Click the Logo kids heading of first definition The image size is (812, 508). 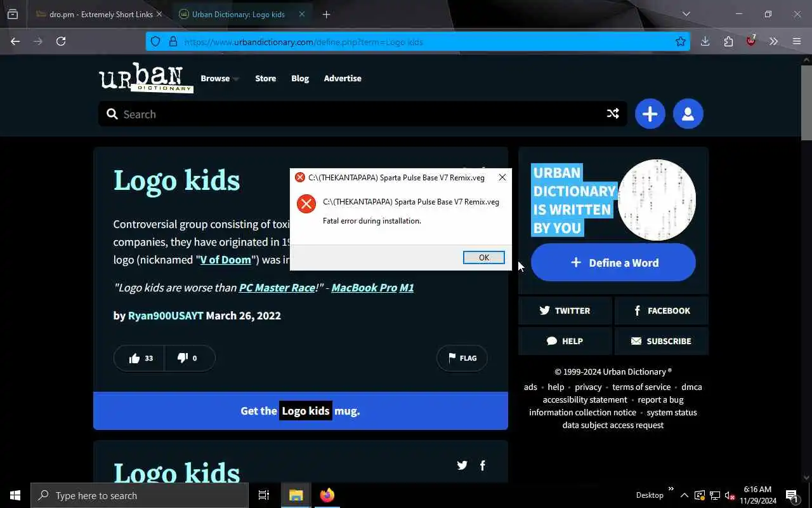pos(176,180)
